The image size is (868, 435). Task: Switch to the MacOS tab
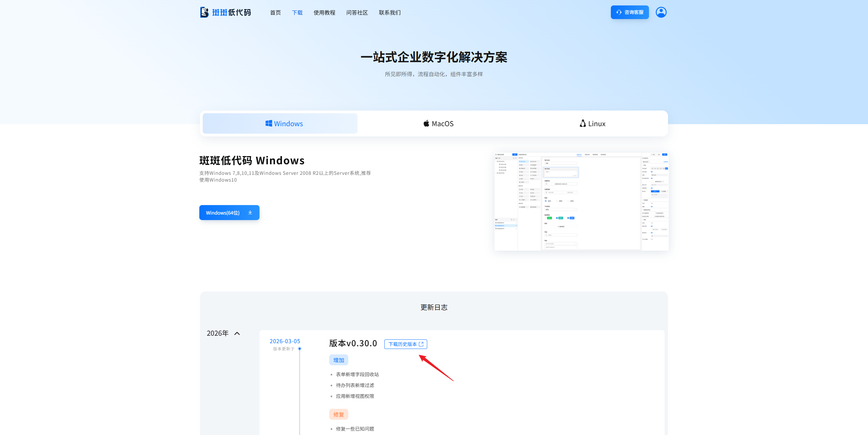(438, 123)
